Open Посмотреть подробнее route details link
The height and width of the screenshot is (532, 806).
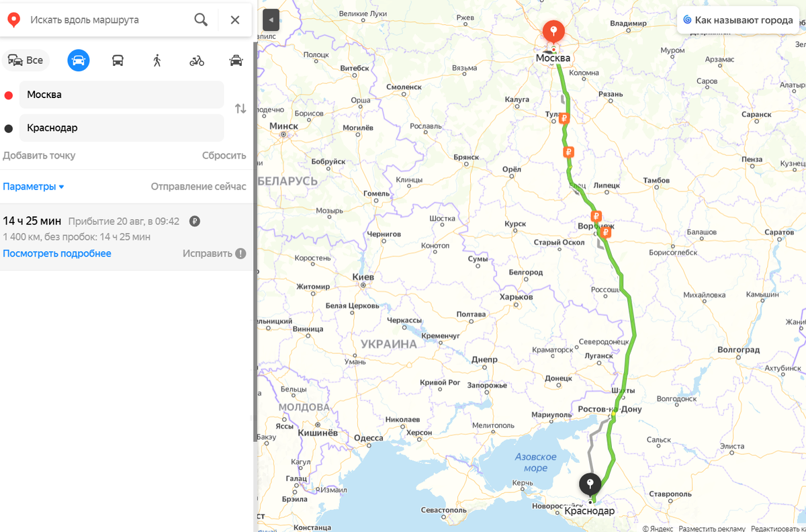(57, 253)
